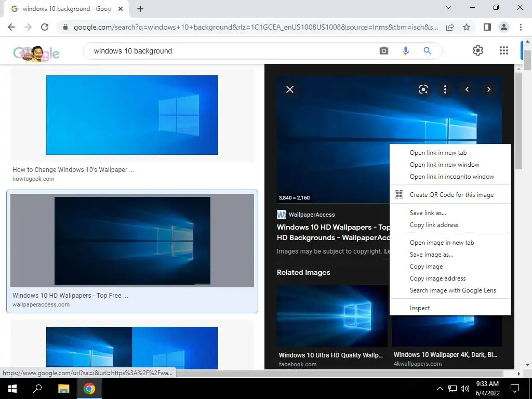
Task: Open facebook.com related image thumbnail
Action: pos(332,316)
